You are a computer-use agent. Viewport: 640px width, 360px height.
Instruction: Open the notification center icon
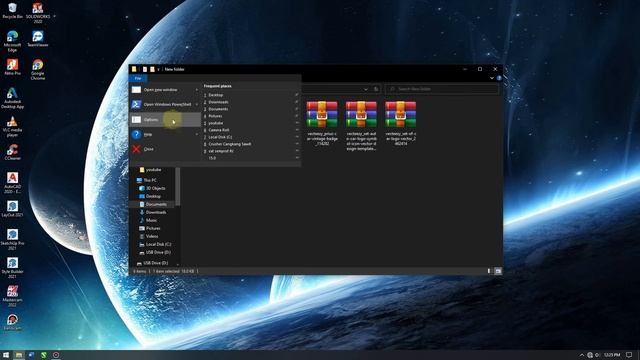[x=629, y=355]
